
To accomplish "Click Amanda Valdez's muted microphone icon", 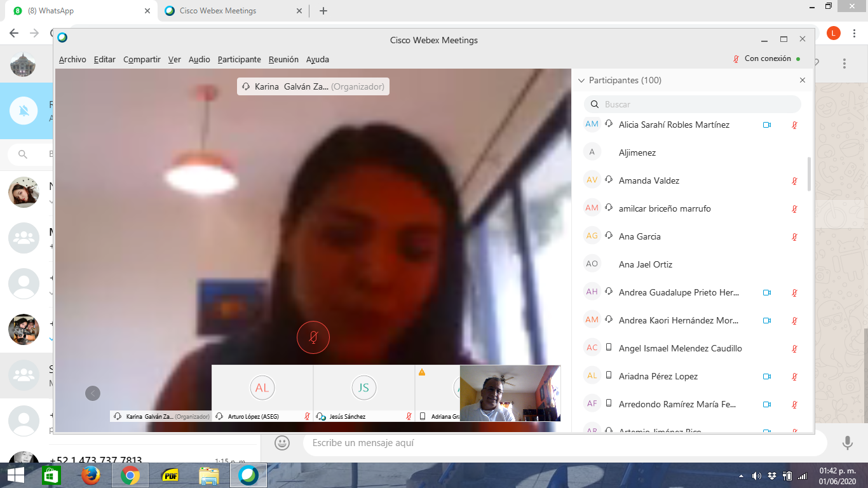I will pyautogui.click(x=794, y=181).
